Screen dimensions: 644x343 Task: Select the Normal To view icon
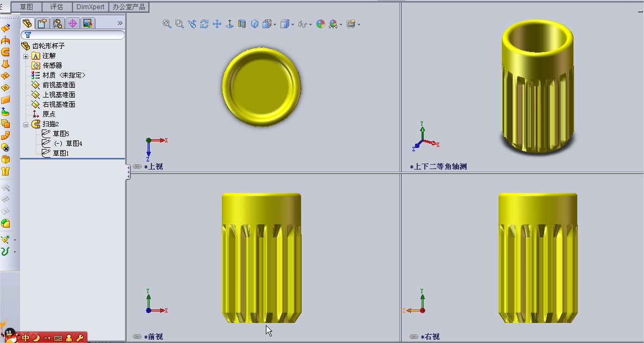point(229,24)
